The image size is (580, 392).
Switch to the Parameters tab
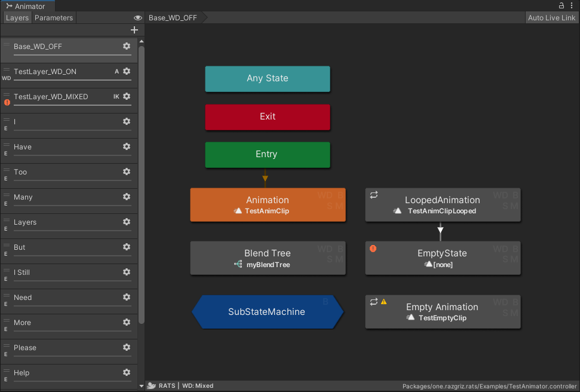click(54, 17)
